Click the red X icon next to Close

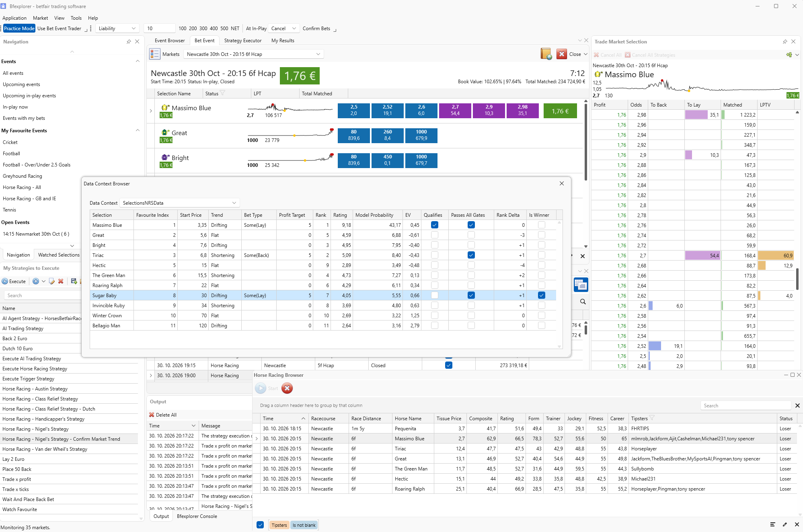tap(562, 54)
